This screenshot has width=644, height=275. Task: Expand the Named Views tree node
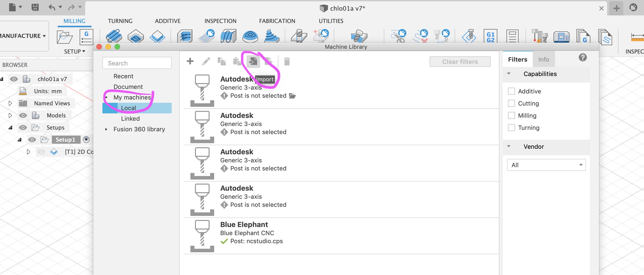10,103
